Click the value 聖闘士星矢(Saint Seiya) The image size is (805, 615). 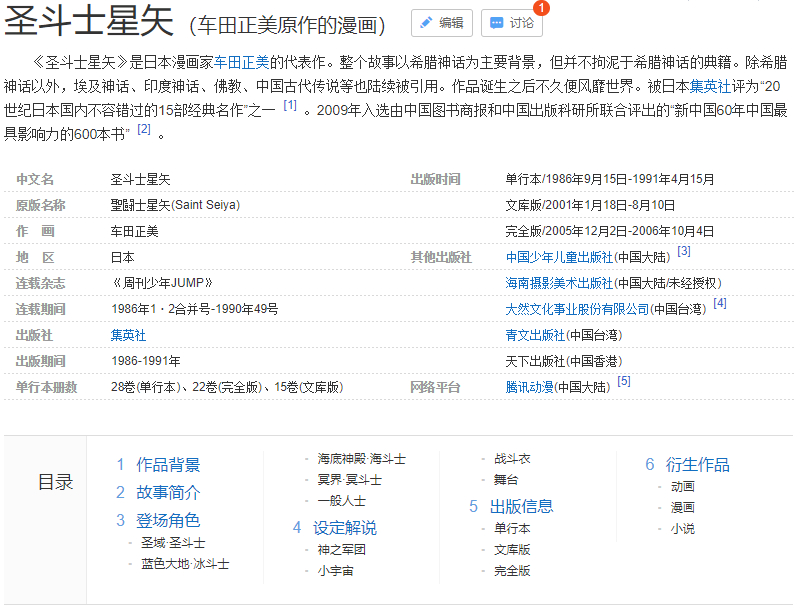tap(175, 205)
